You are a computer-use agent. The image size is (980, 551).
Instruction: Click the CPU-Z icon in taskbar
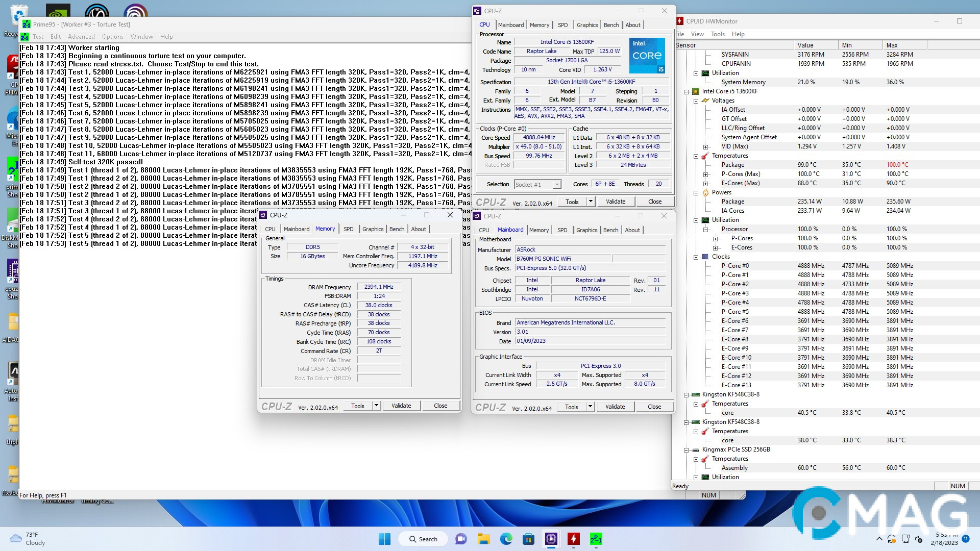[x=551, y=539]
